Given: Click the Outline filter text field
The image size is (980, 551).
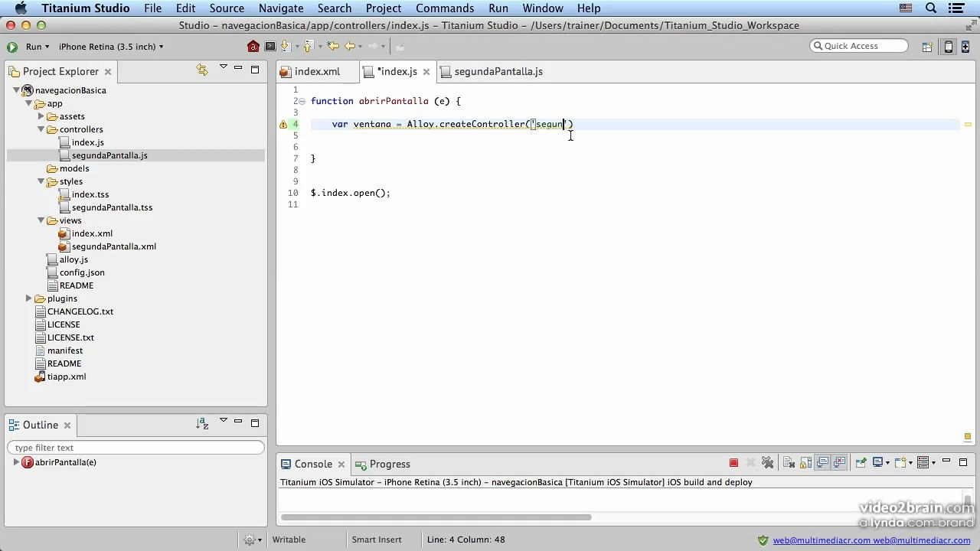Looking at the screenshot, I should 136,448.
